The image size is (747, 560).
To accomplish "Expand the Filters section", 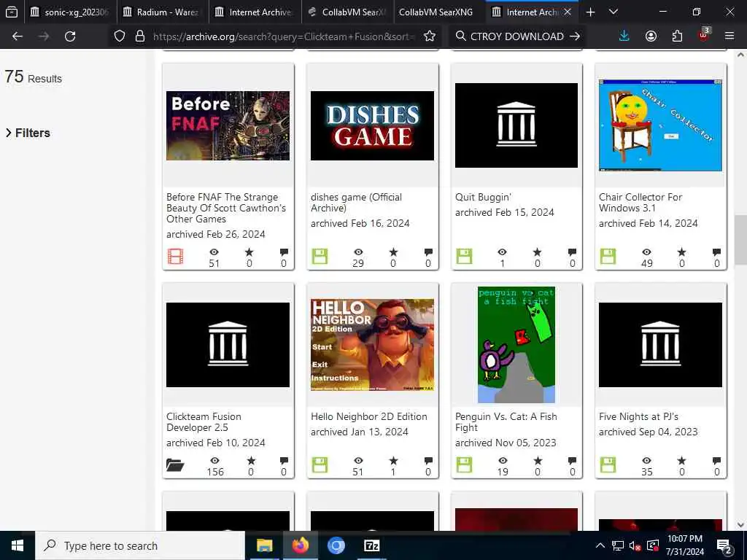I will tap(28, 133).
